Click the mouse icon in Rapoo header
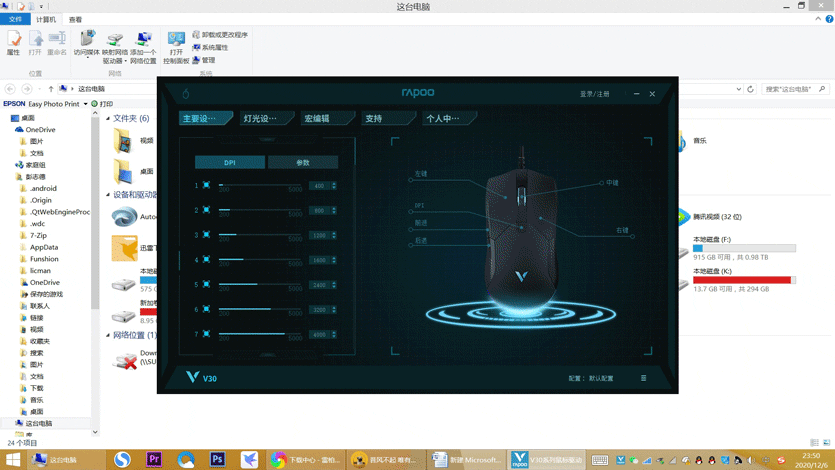835x470 pixels. pyautogui.click(x=186, y=94)
